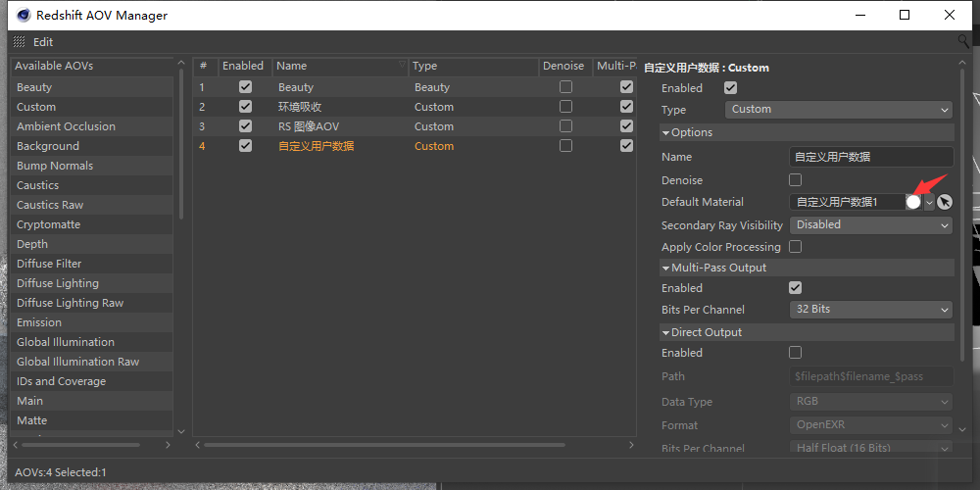Click the properties panel scroll down arrow
The width and height of the screenshot is (980, 490).
[962, 429]
